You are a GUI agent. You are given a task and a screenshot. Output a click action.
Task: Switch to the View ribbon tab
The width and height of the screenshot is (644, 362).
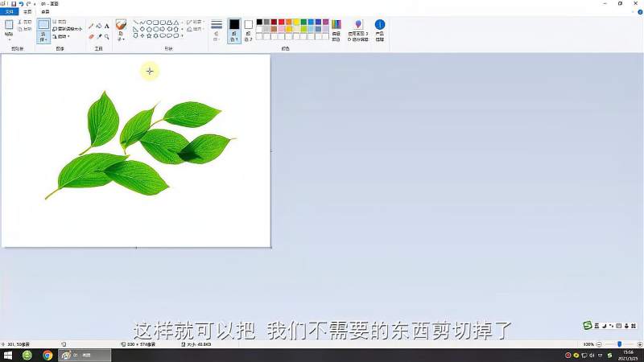pyautogui.click(x=45, y=11)
